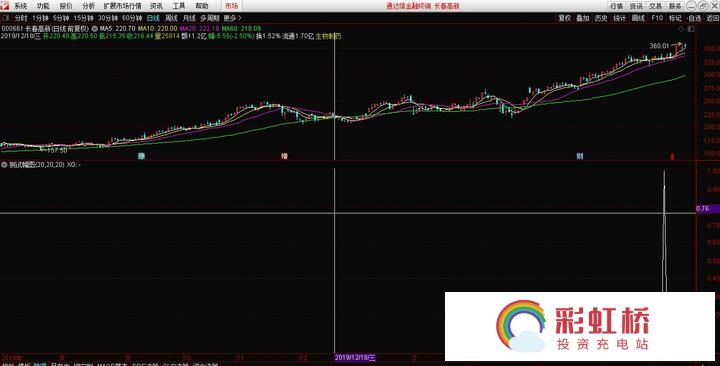Open the 多周期 multi-period view

click(210, 18)
